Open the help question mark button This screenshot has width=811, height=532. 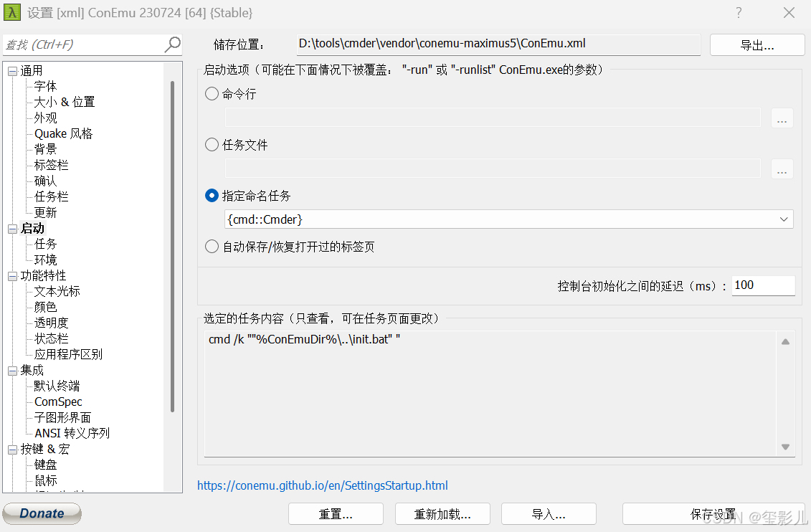739,12
